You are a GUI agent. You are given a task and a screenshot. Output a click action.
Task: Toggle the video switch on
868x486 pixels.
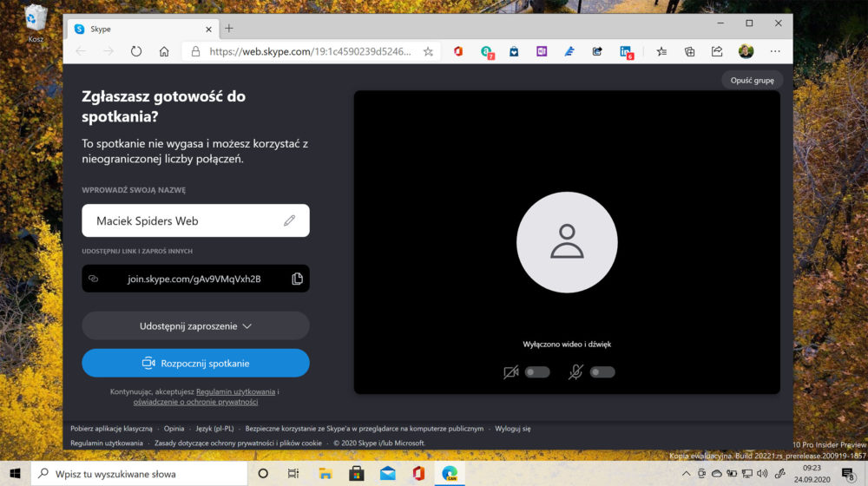tap(537, 372)
